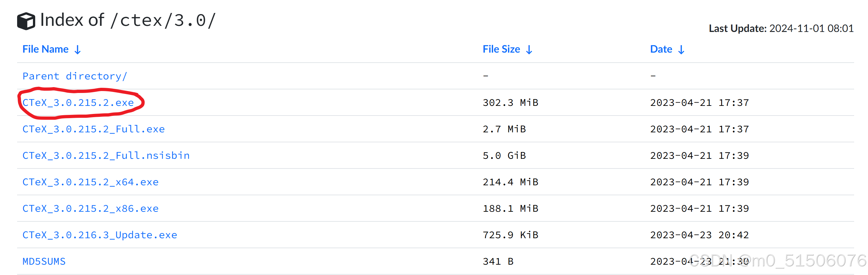The height and width of the screenshot is (275, 868).
Task: Click the File Size sort arrow
Action: [x=529, y=50]
